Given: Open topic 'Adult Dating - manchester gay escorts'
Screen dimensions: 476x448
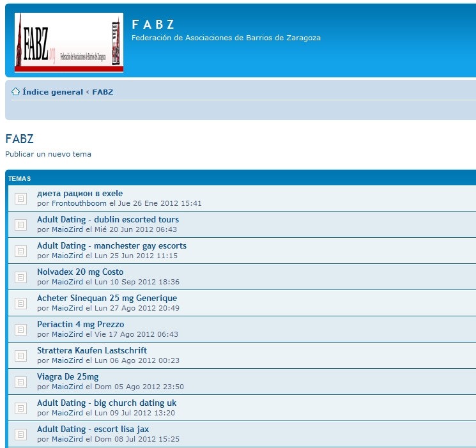Looking at the screenshot, I should [x=112, y=245].
